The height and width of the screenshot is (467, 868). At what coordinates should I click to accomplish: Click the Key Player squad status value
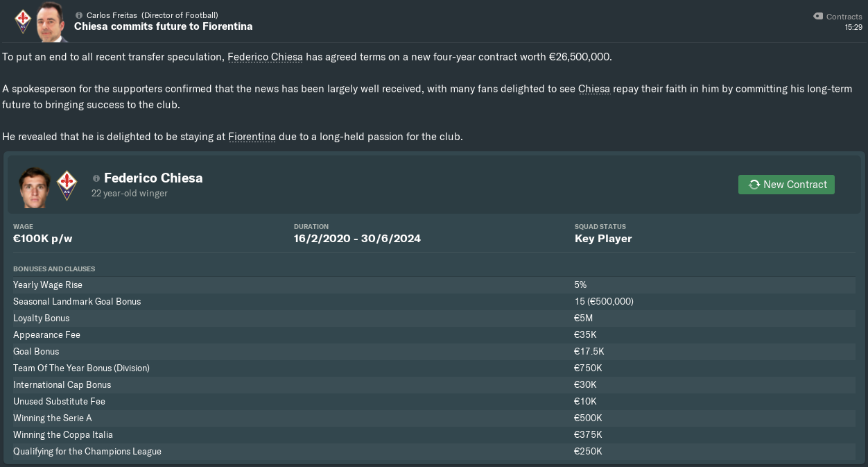pyautogui.click(x=603, y=239)
